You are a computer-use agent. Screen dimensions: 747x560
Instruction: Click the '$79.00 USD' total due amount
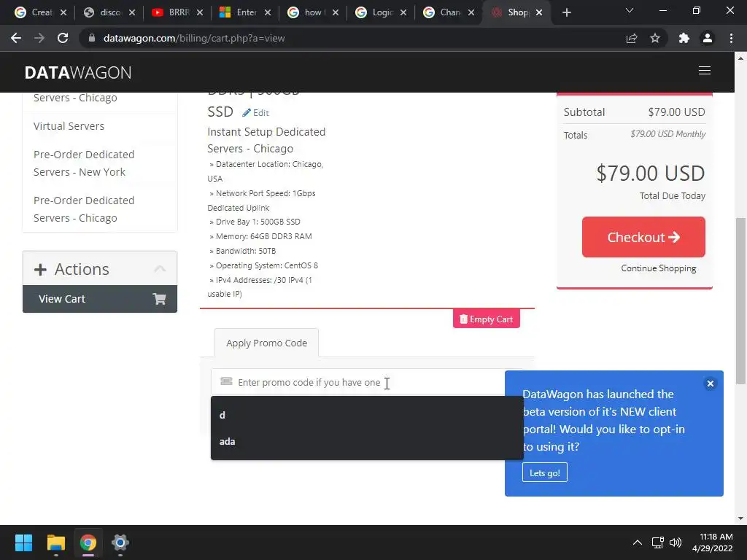point(650,174)
